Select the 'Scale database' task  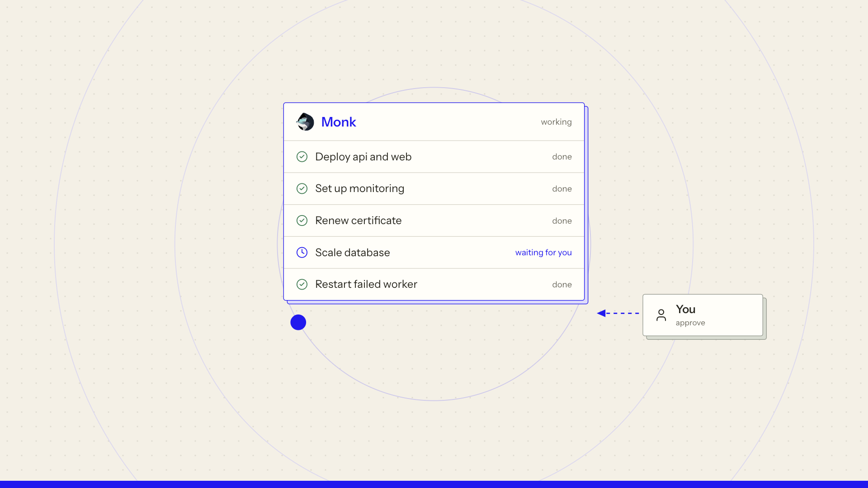click(434, 253)
